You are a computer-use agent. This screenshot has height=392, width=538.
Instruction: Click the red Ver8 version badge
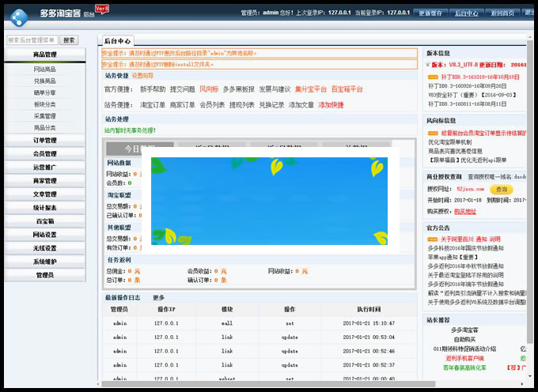click(102, 9)
